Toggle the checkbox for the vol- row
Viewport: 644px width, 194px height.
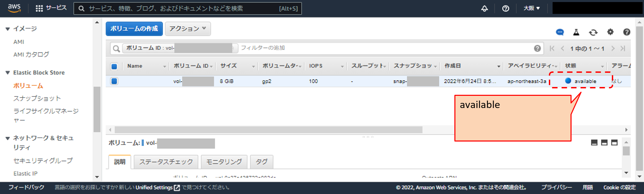coord(114,81)
